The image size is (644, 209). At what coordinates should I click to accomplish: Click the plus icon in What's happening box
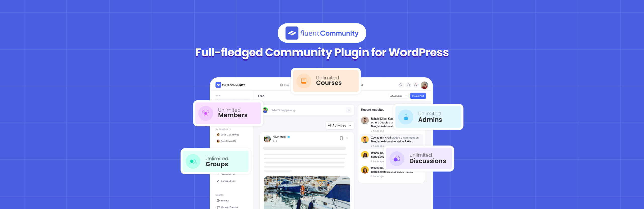pyautogui.click(x=349, y=110)
